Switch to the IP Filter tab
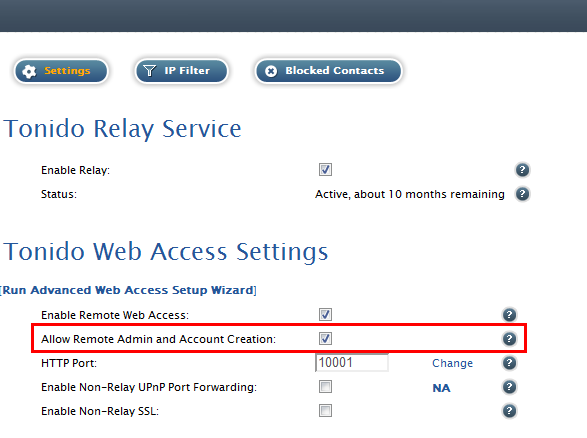This screenshot has height=438, width=587. pyautogui.click(x=182, y=71)
